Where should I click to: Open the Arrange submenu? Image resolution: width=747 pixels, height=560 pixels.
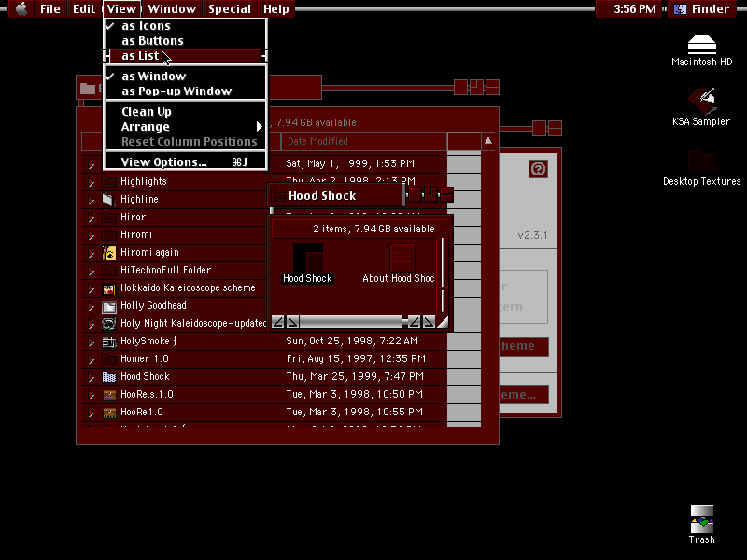[x=185, y=127]
